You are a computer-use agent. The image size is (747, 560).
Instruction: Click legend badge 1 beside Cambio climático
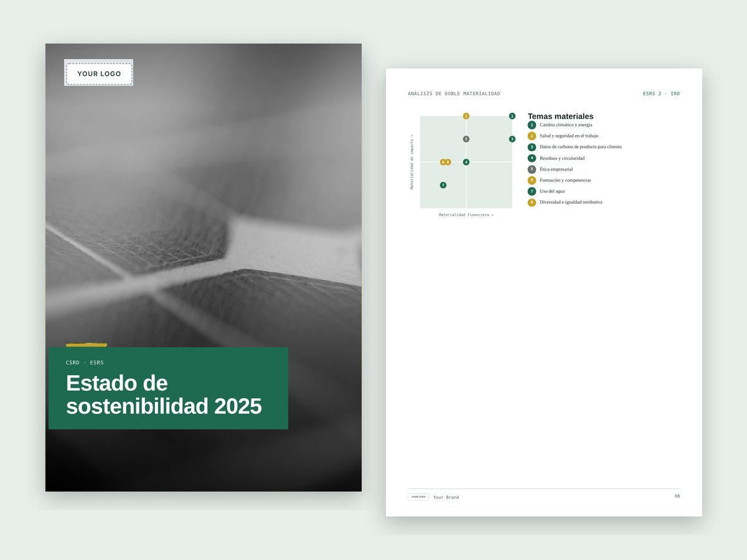coord(532,125)
